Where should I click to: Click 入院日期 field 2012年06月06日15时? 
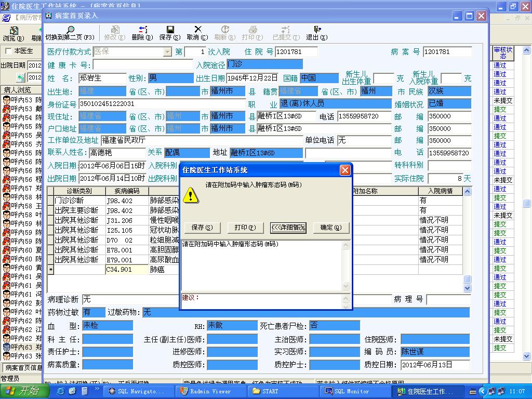[x=112, y=166]
